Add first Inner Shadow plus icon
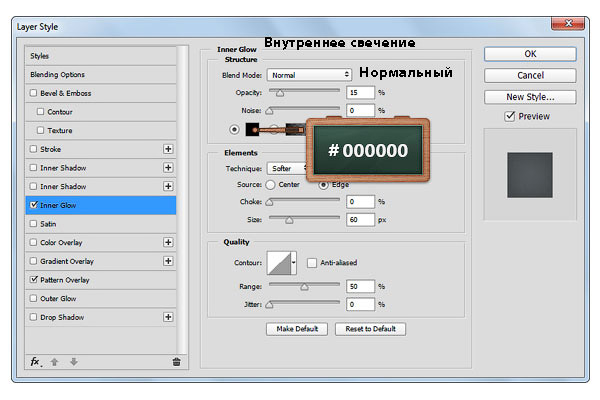 168,168
